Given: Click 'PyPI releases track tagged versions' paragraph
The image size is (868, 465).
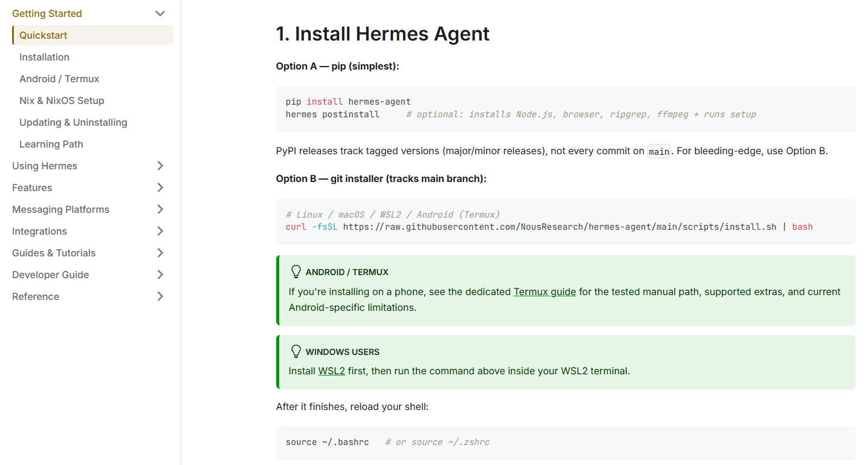Looking at the screenshot, I should pyautogui.click(x=552, y=151).
